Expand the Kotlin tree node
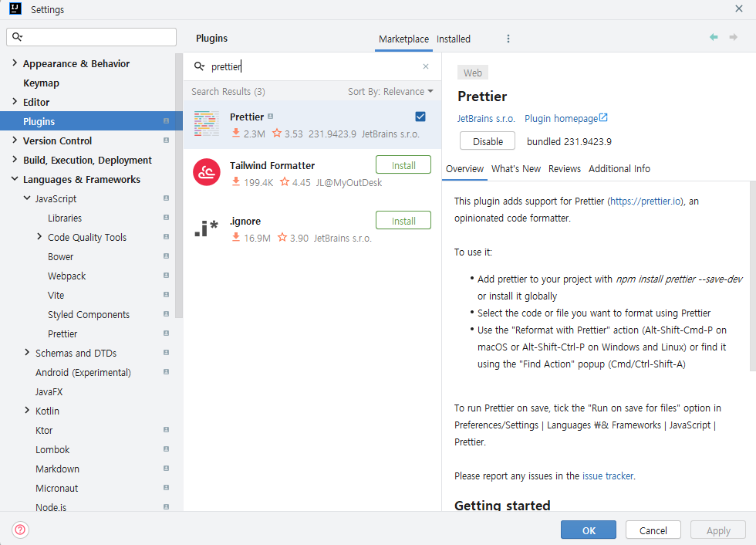Viewport: 756px width, 545px height. point(27,410)
